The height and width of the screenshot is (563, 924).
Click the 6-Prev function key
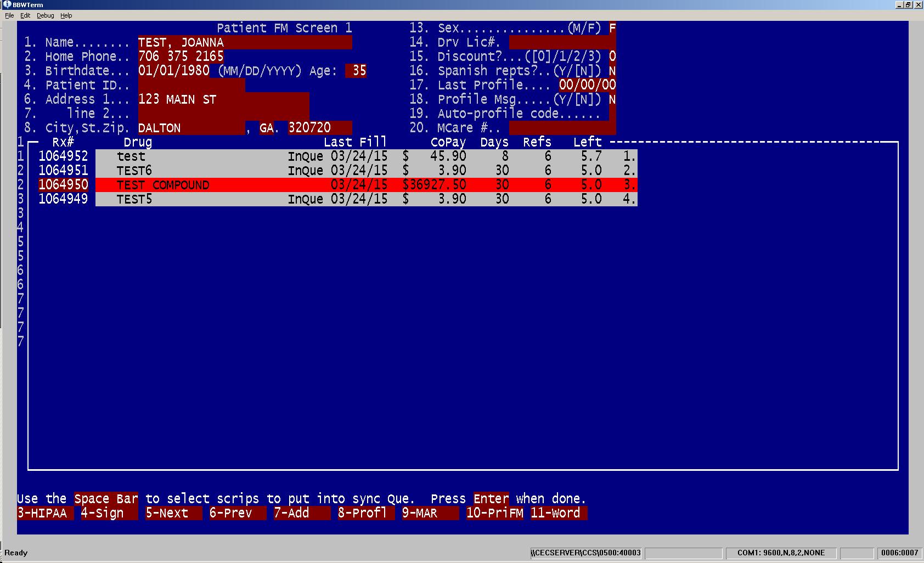pos(238,513)
